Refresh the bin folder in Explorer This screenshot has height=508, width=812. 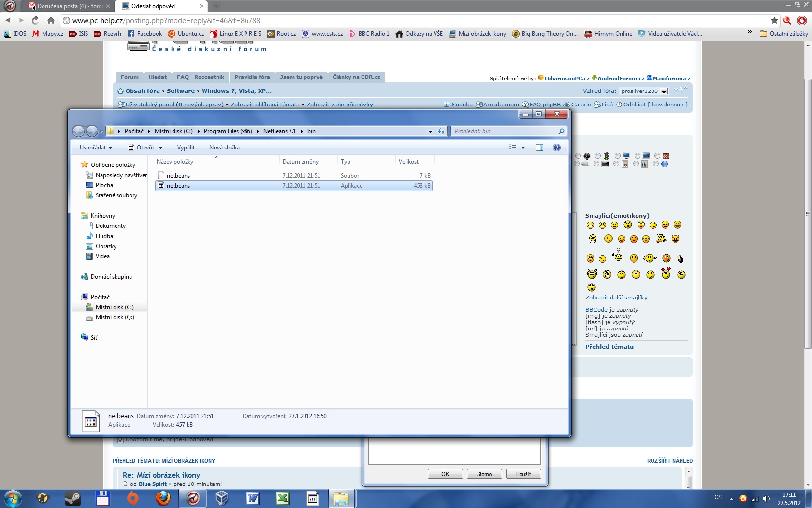[x=441, y=131]
